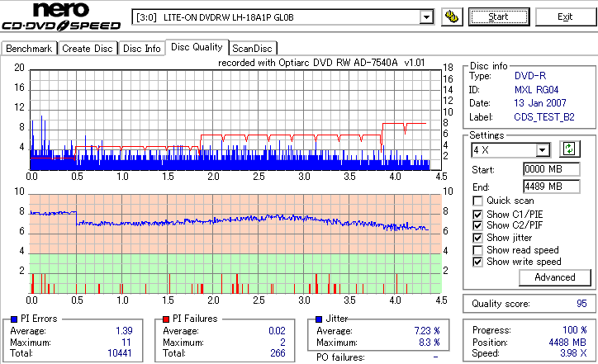Enable Show read speed checkbox
The image size is (598, 364).
pyautogui.click(x=477, y=250)
